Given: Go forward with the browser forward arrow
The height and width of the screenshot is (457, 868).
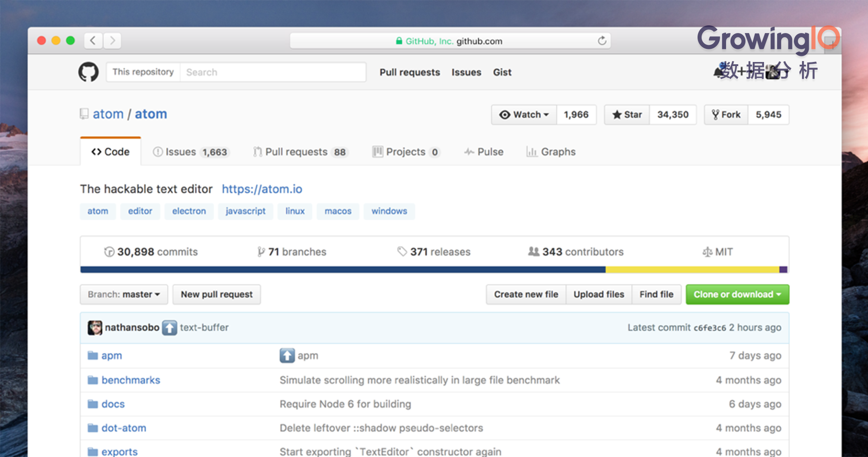Looking at the screenshot, I should click(x=113, y=41).
